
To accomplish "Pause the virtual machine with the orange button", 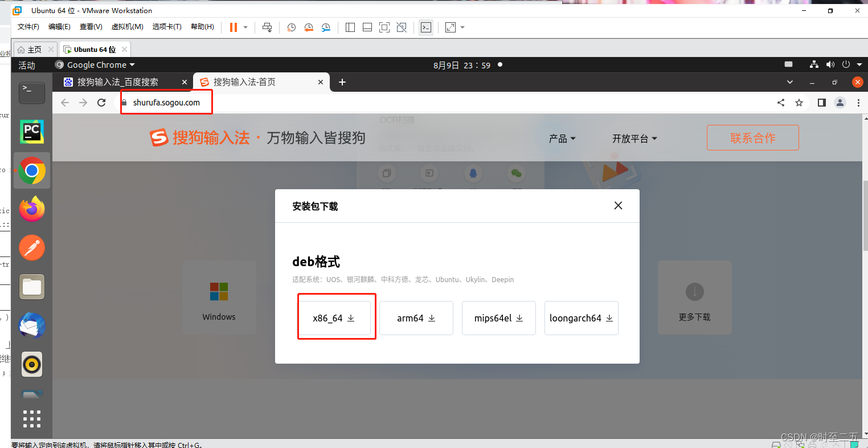I will (x=233, y=27).
